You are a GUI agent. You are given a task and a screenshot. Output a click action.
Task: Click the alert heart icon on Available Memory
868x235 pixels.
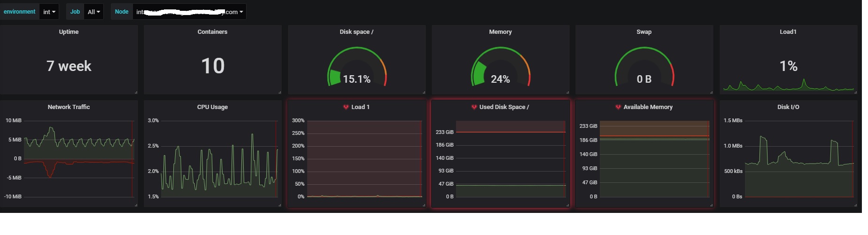pos(618,107)
